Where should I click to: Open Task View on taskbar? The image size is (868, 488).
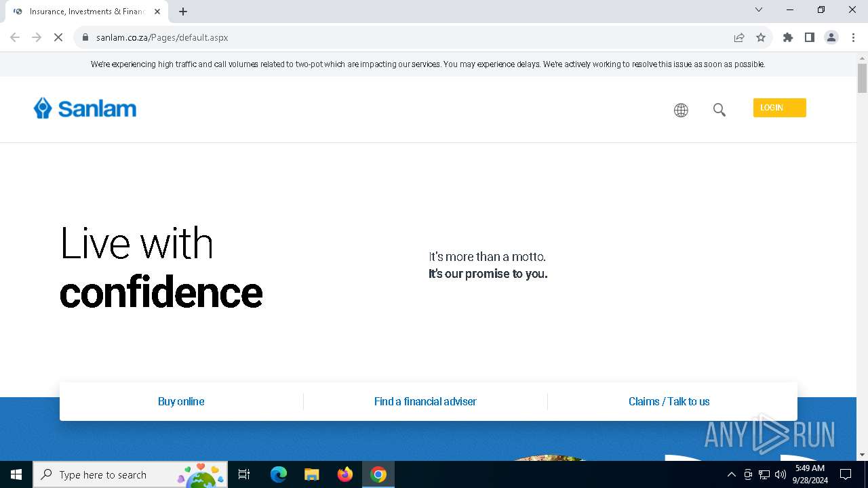(244, 474)
